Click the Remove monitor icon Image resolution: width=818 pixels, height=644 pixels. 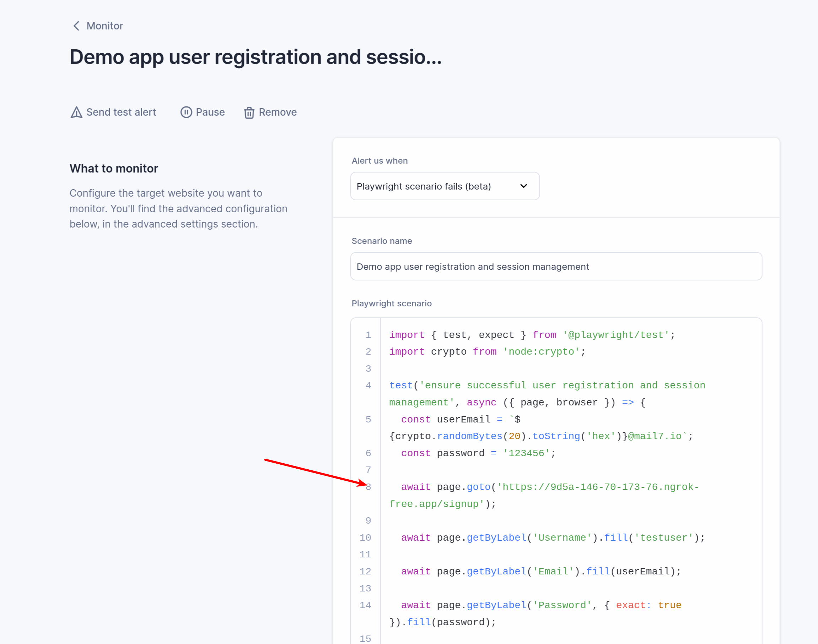coord(250,112)
